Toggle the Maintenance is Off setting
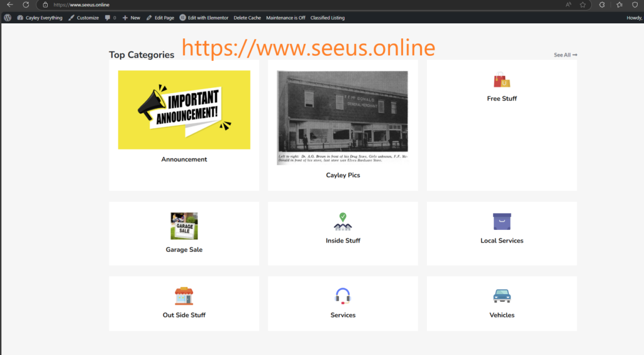The width and height of the screenshot is (644, 355). click(286, 18)
